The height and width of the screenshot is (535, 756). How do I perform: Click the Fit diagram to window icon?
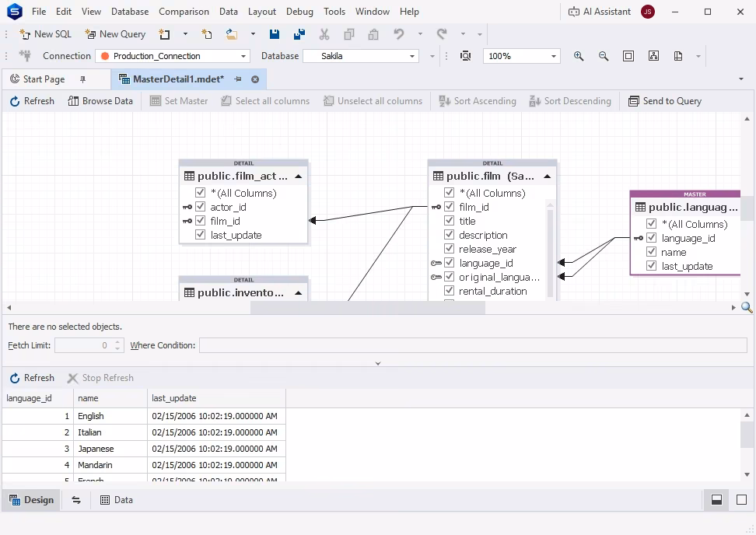(628, 56)
